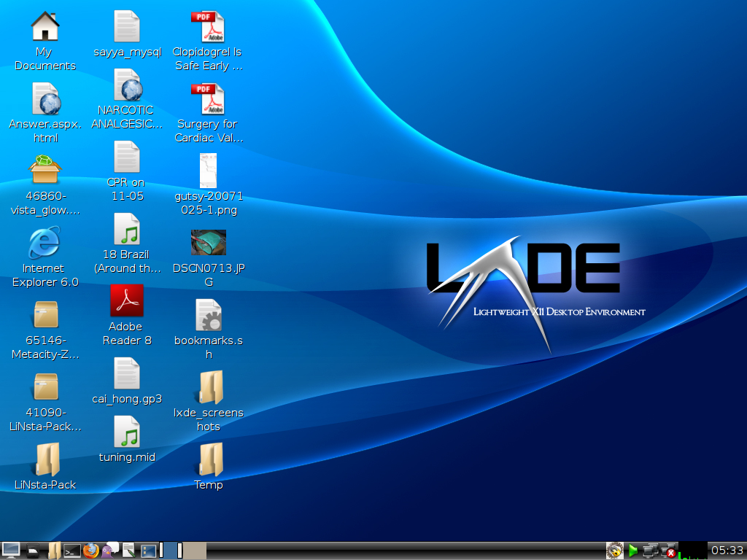Open the volume control in the system tray
The image size is (747, 560).
pos(633,551)
